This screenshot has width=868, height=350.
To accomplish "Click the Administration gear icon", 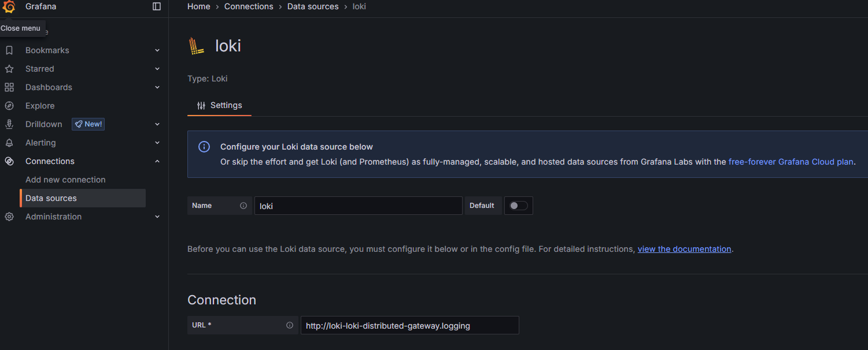I will coord(9,217).
